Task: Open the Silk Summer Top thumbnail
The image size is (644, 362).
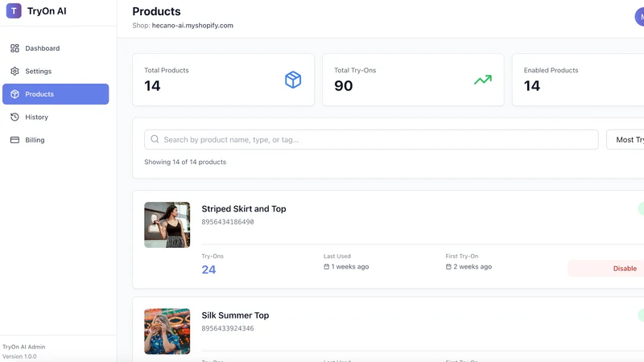Action: 167,331
